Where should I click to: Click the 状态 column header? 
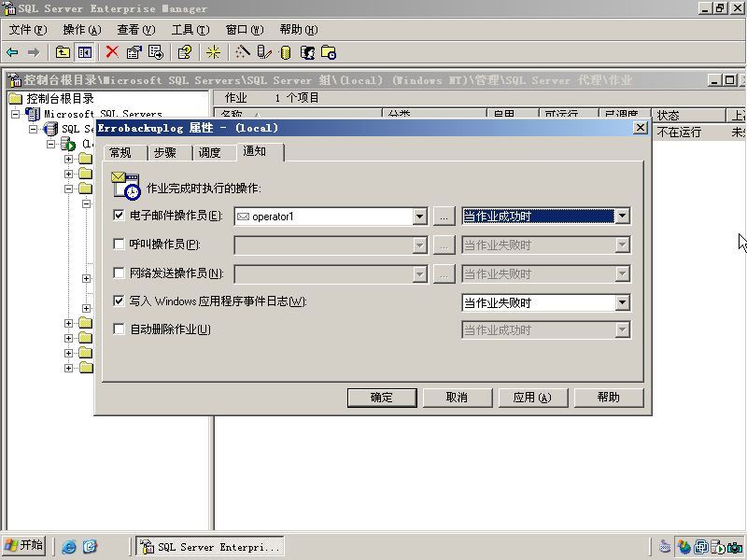coord(687,115)
